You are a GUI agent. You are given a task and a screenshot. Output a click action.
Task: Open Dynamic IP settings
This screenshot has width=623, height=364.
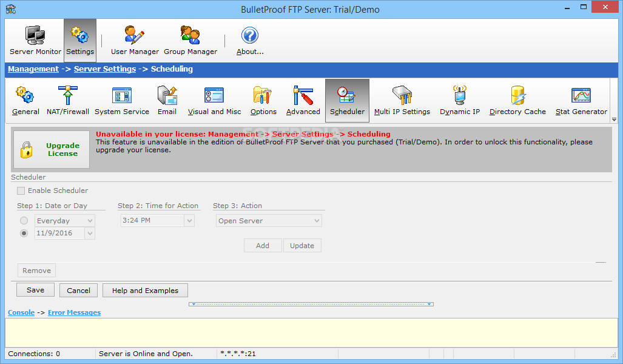coord(460,101)
